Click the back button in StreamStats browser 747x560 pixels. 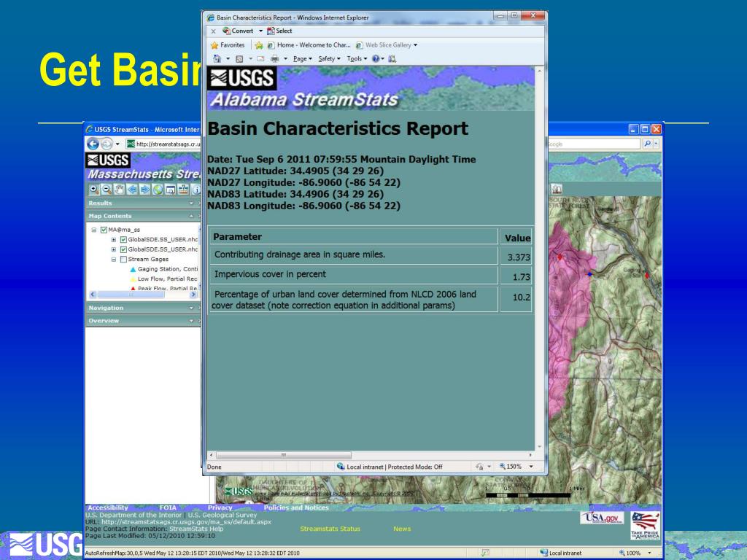[93, 144]
